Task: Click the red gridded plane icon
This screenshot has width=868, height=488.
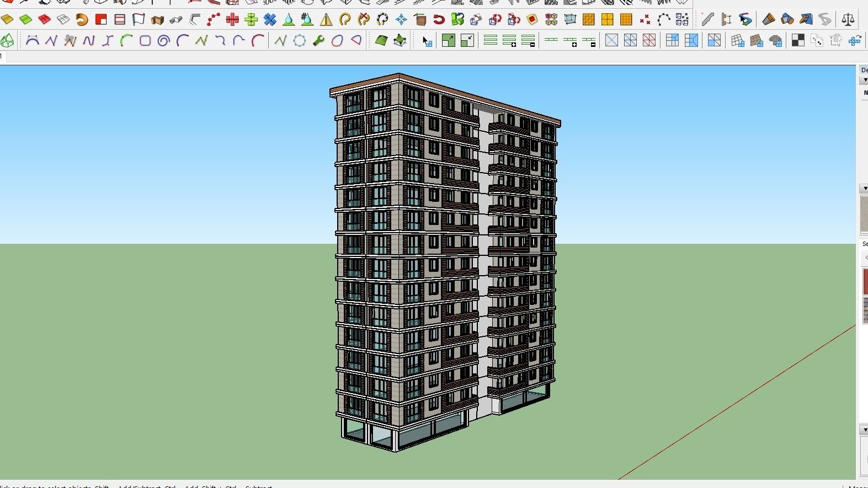Action: click(45, 20)
